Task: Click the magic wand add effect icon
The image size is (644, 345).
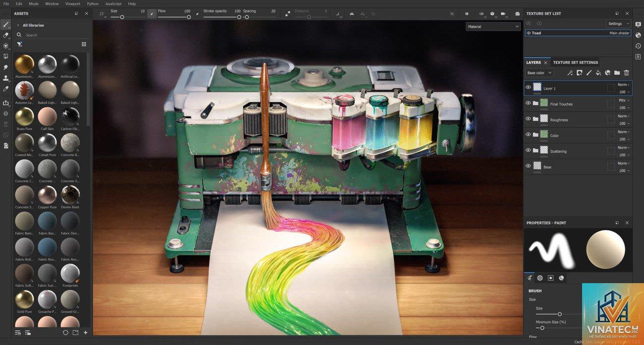Action: [570, 73]
